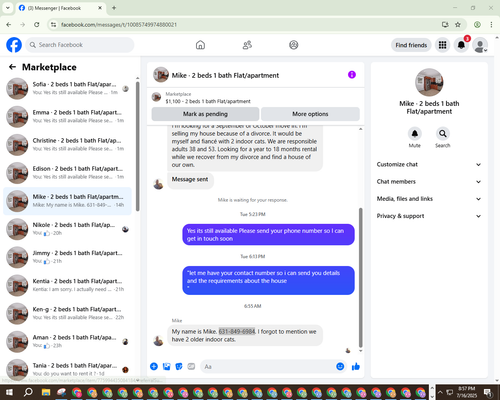
Task: Click the Find friends button
Action: click(x=411, y=45)
